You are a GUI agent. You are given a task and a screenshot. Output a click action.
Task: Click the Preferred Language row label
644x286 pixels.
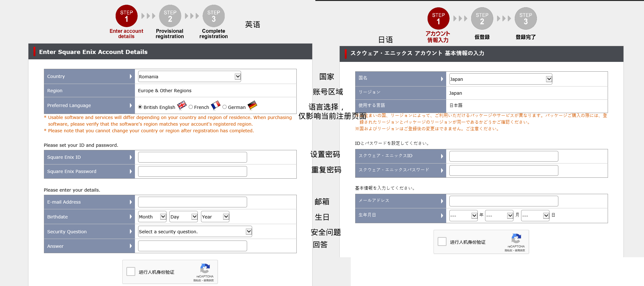[69, 105]
